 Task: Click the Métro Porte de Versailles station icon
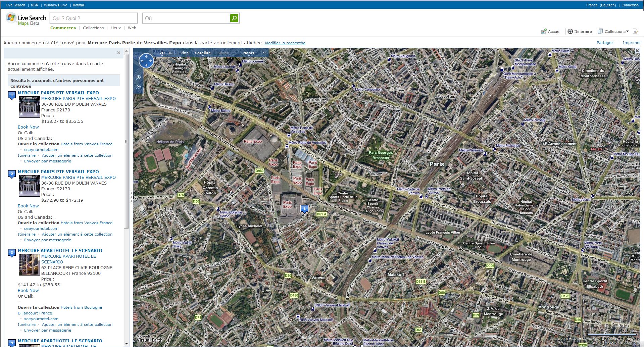tap(289, 135)
